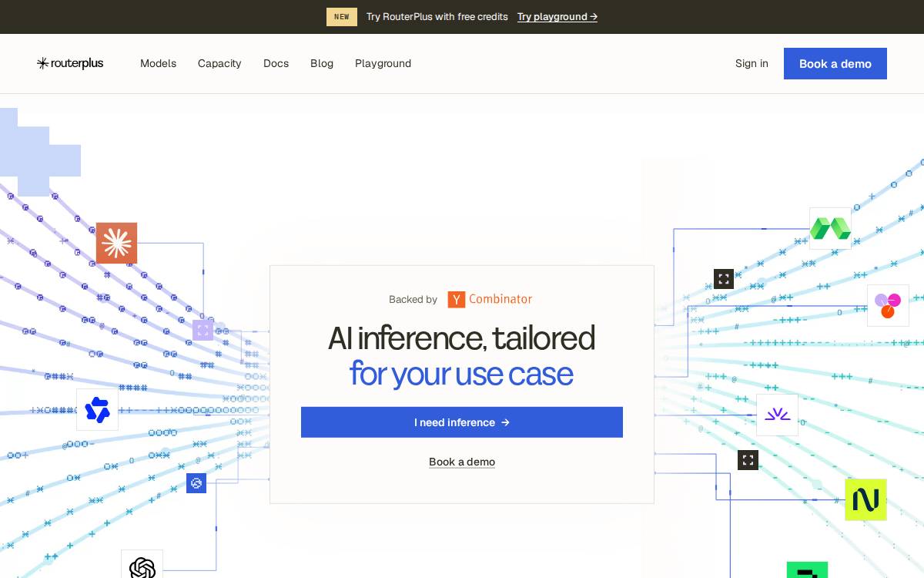
Task: Click the blue Book a demo button in the navbar
Action: (x=835, y=63)
